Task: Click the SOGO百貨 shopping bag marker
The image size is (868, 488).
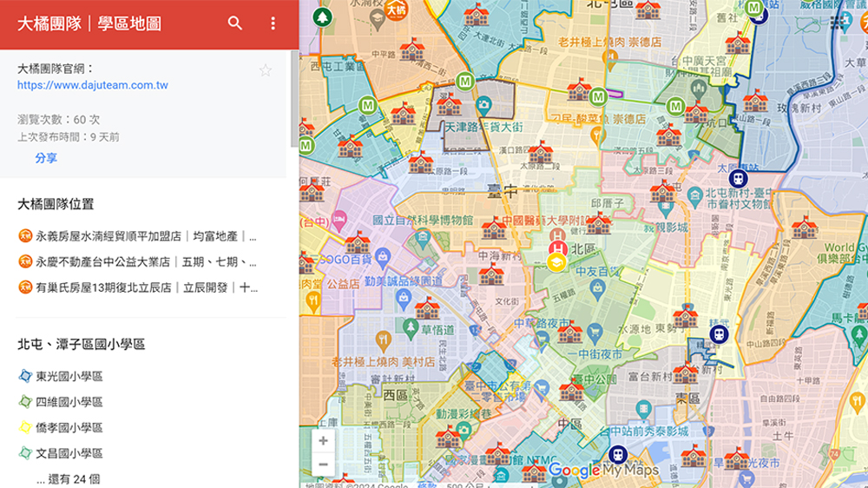Action: click(x=382, y=258)
